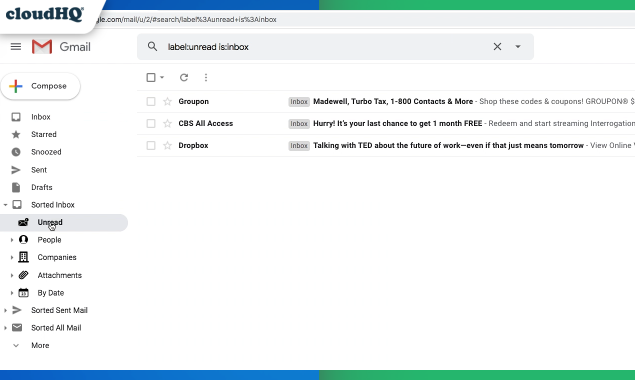This screenshot has width=635, height=380.
Task: Collapse the Sorted Inbox tree arrow
Action: tap(5, 205)
